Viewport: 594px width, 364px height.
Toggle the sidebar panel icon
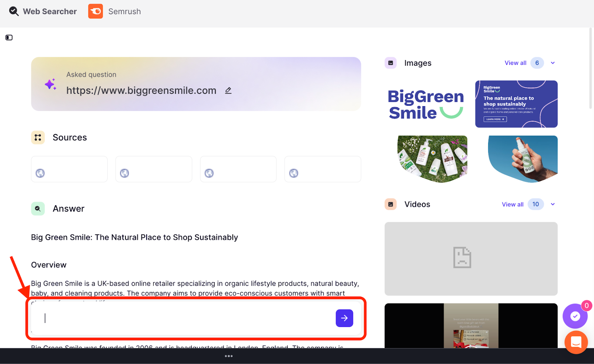click(9, 37)
